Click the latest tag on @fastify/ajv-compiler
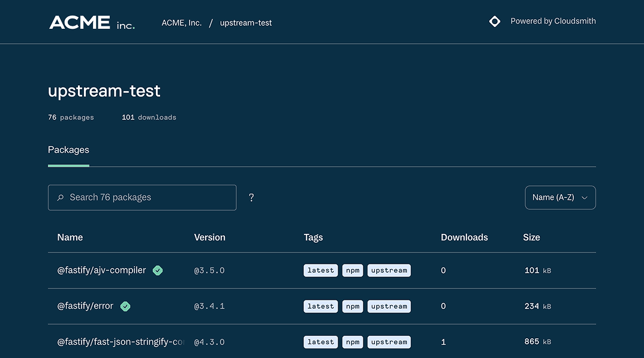This screenshot has height=358, width=644. pos(321,270)
